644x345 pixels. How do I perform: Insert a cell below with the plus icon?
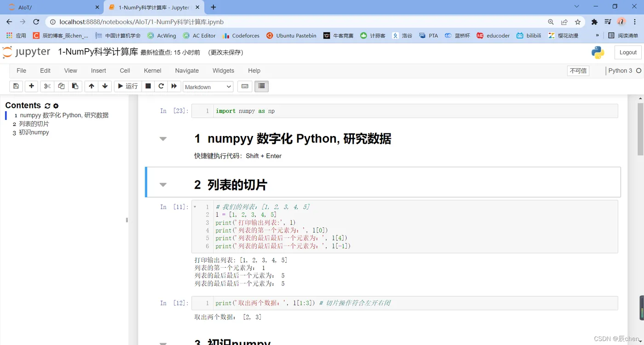pyautogui.click(x=31, y=86)
